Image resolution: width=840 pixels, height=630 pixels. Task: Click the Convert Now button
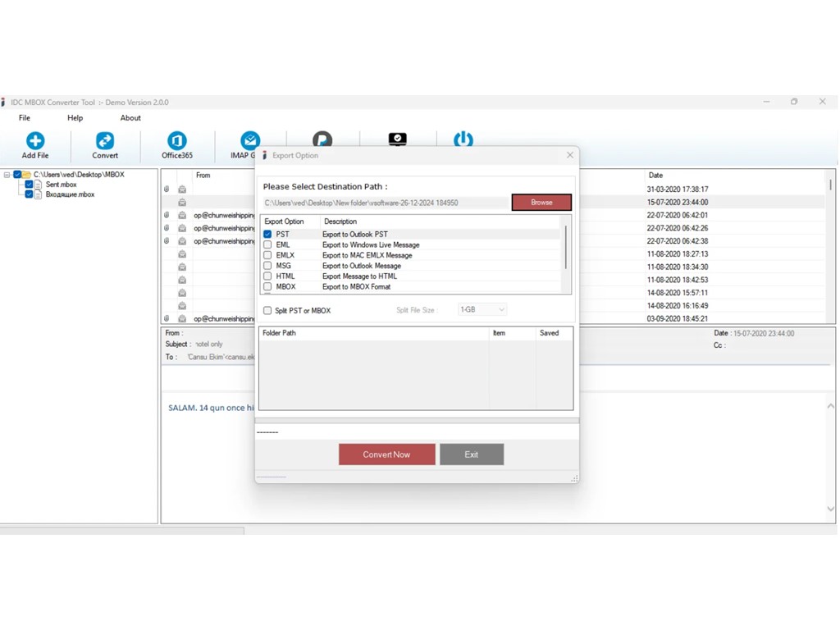(x=387, y=454)
